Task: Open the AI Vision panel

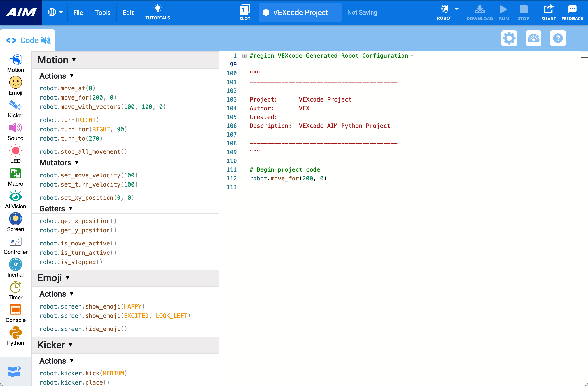Action: tap(15, 196)
